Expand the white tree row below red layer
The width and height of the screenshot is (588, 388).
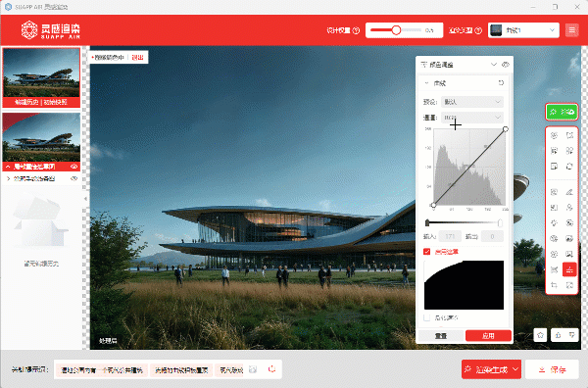click(41, 179)
